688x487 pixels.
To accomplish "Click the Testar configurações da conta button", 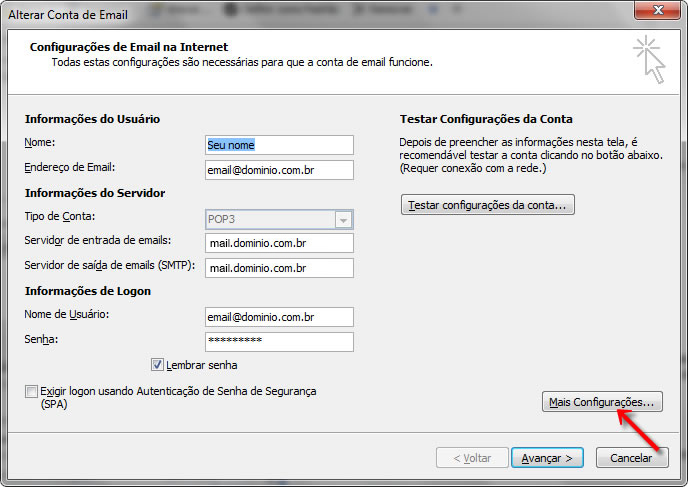I will [487, 205].
